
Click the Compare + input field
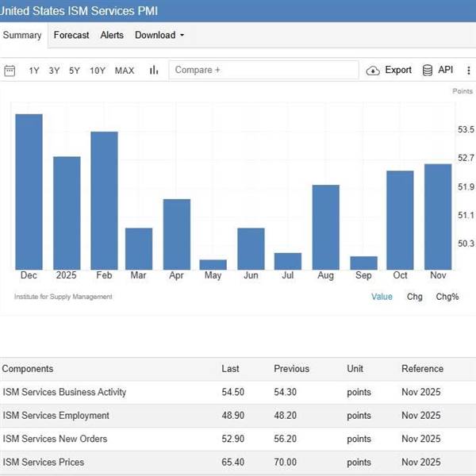tap(263, 70)
